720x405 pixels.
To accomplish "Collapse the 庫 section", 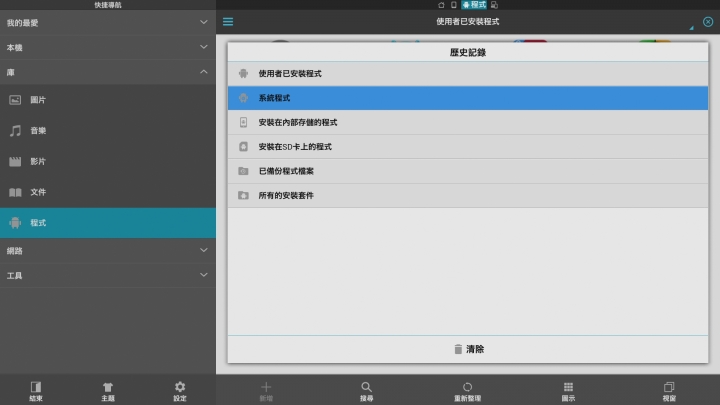I will tap(108, 72).
